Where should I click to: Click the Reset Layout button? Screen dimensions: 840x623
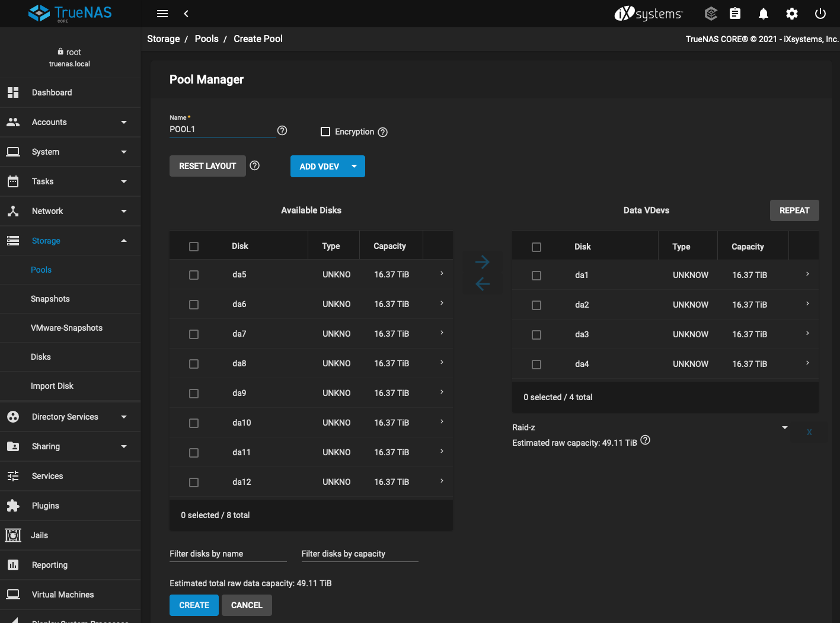pyautogui.click(x=207, y=166)
